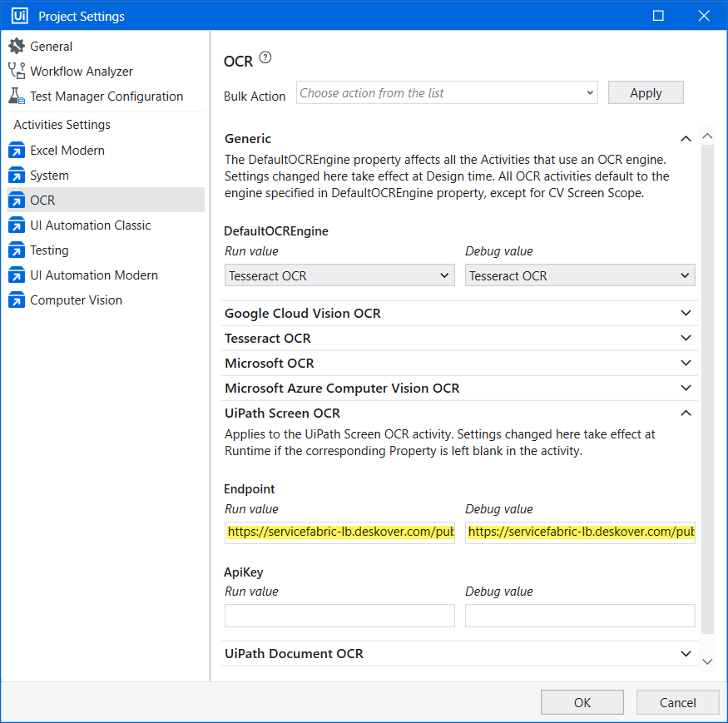
Task: Click the General gear icon
Action: click(17, 47)
